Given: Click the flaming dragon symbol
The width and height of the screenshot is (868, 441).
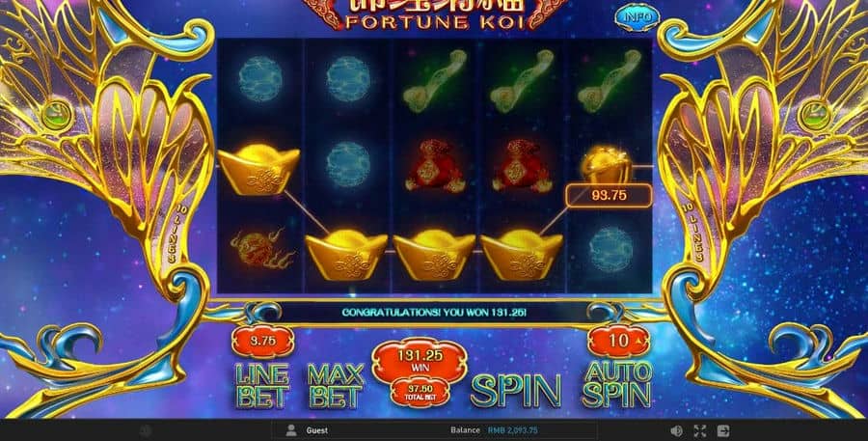Looking at the screenshot, I should (260, 249).
